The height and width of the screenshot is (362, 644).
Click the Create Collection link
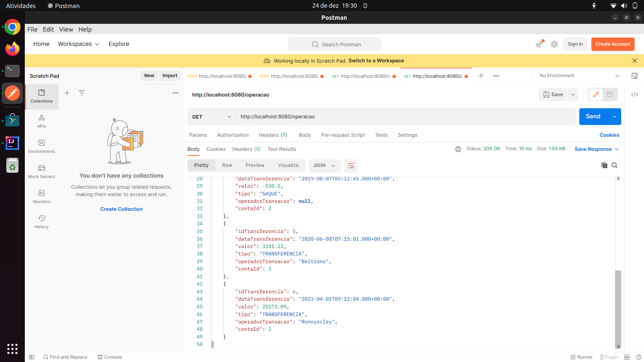(121, 209)
